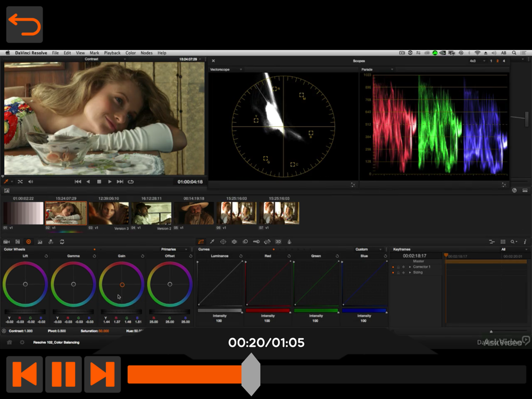This screenshot has height=399, width=532.
Task: Open the Nodes menu
Action: pos(146,53)
